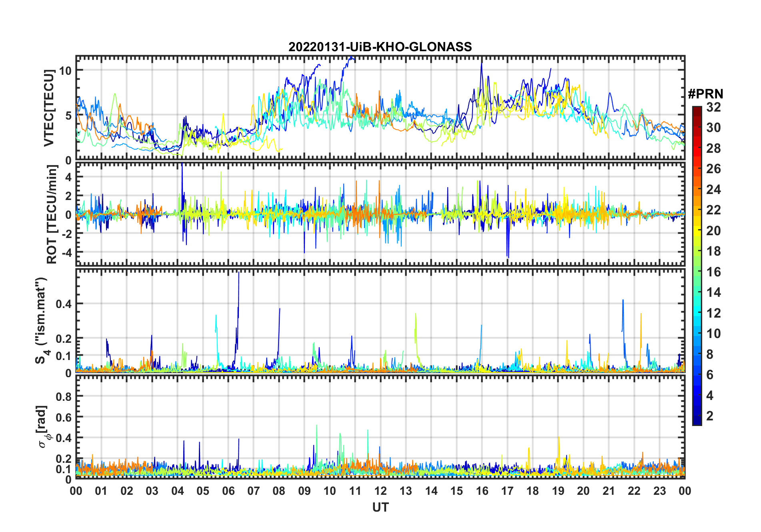Select colorbar tick label 30
The width and height of the screenshot is (761, 532).
(713, 128)
